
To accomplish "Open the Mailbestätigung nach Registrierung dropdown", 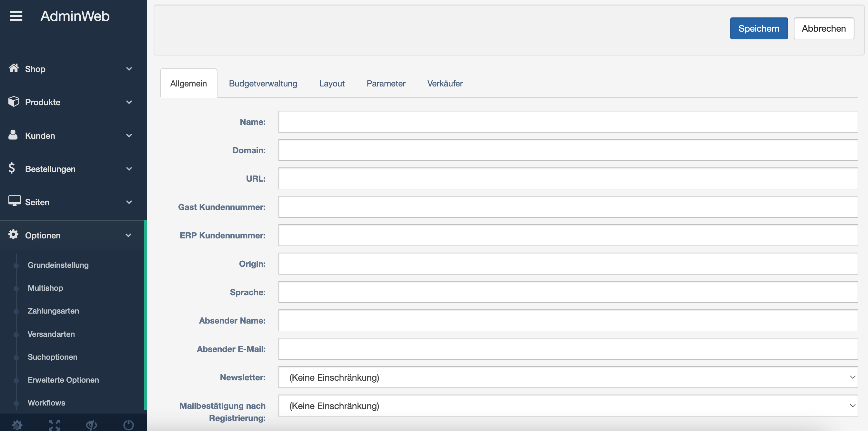I will pos(568,406).
